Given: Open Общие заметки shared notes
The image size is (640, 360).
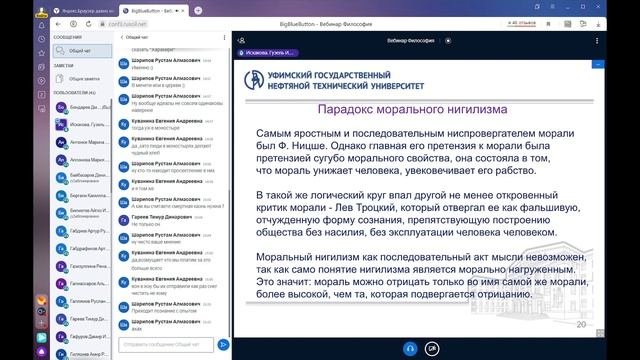Looking at the screenshot, I should (82, 78).
